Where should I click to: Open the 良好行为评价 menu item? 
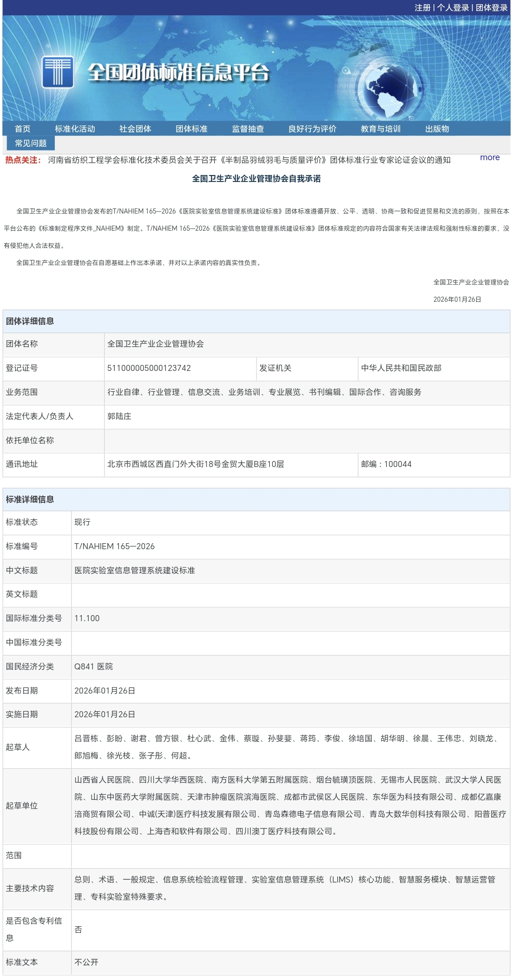coord(312,129)
